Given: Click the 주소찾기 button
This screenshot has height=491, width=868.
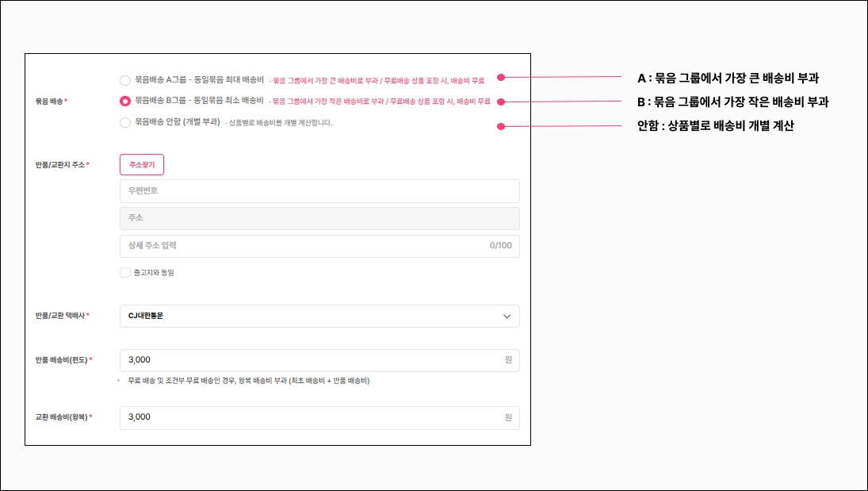Looking at the screenshot, I should coord(142,164).
